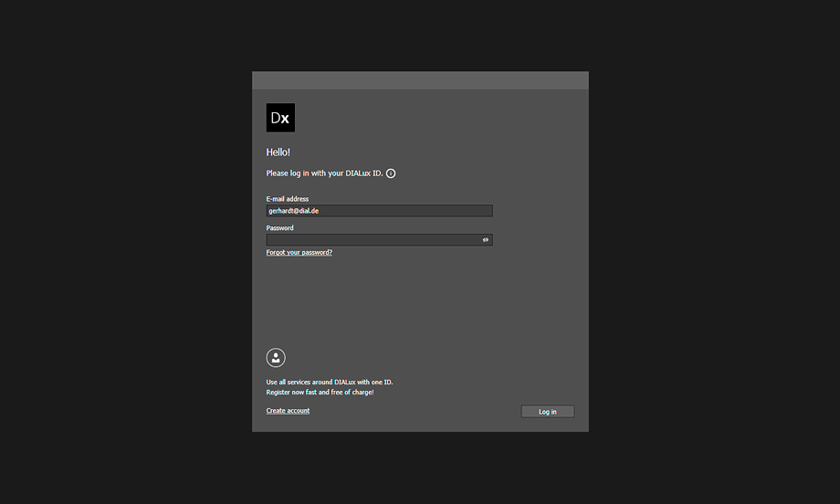Select the 'E-mail address' field label

[x=288, y=199]
